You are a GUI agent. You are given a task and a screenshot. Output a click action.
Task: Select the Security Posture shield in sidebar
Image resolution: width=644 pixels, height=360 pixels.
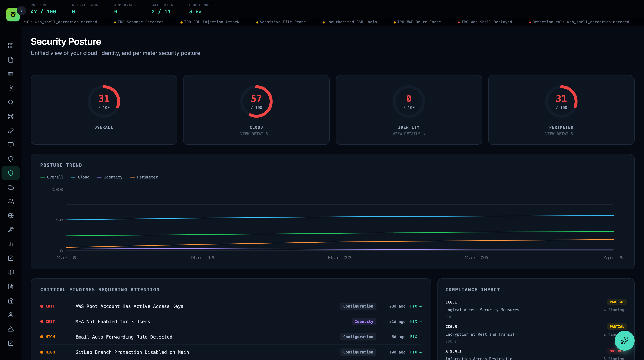coord(11,173)
